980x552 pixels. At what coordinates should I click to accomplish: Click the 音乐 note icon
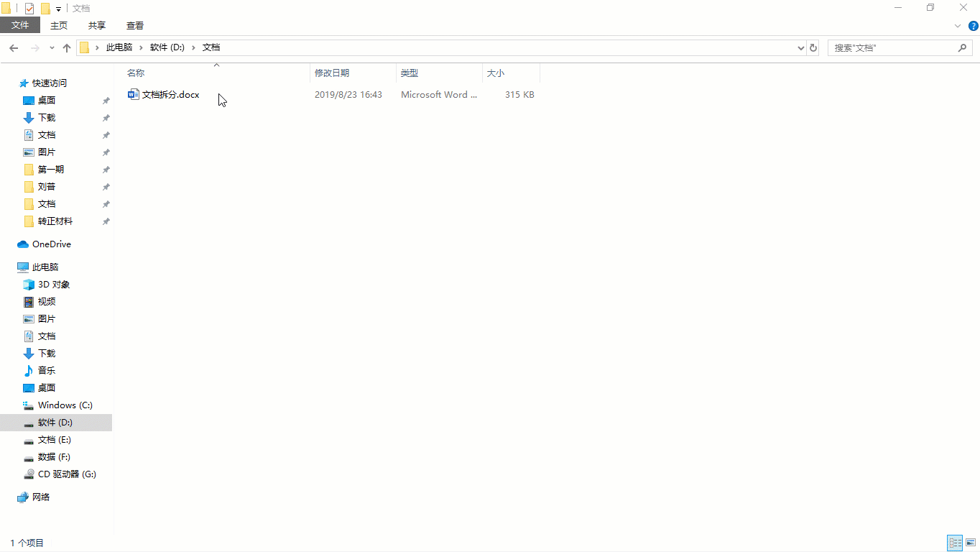point(29,371)
